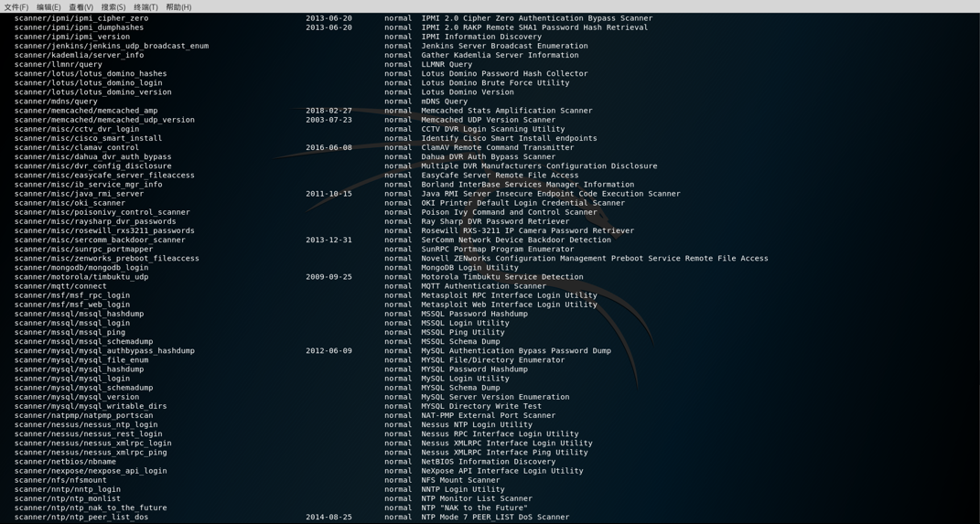
Task: Click Nessus NTP Login Utility text
Action: 477,424
